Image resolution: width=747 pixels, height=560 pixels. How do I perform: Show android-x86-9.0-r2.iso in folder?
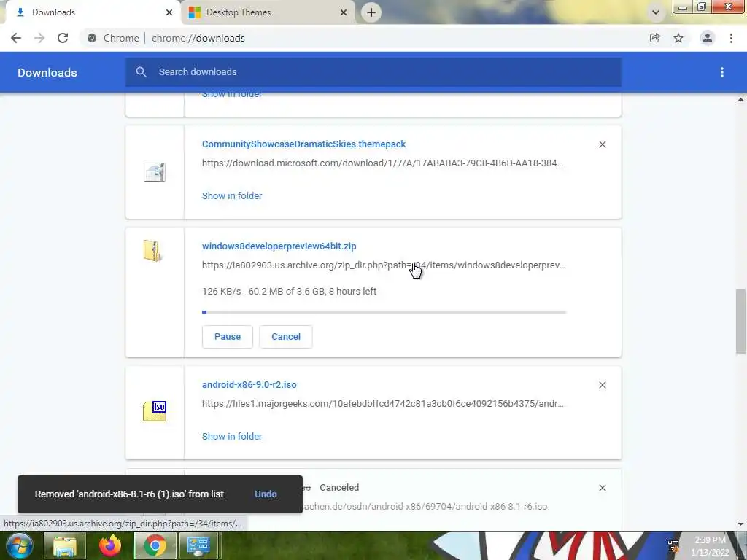[x=232, y=437]
